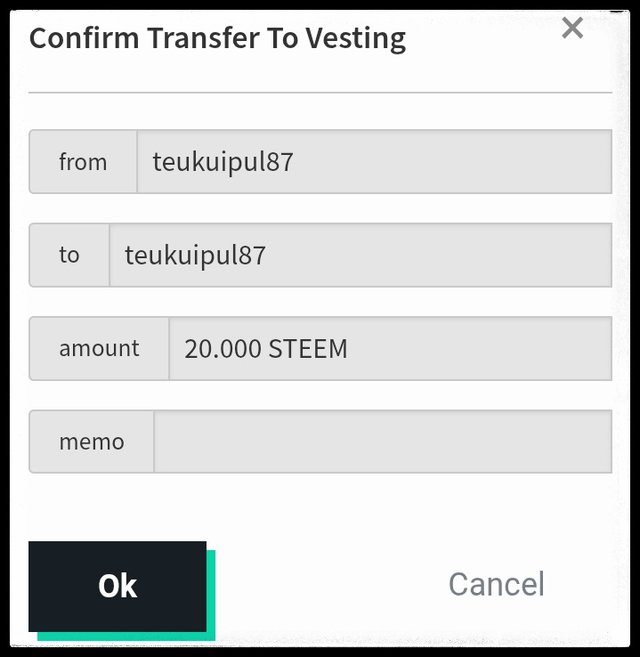Cancel the vesting transfer
Screen dimensions: 640x657
pyautogui.click(x=496, y=584)
